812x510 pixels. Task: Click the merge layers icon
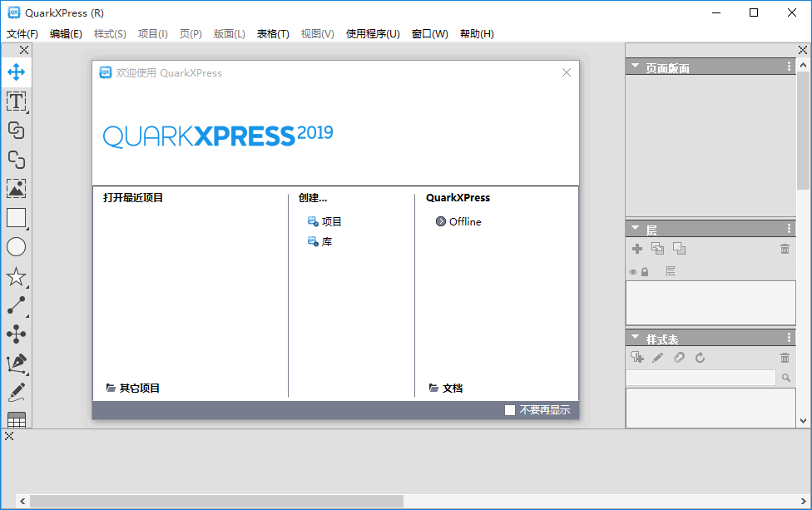[680, 249]
